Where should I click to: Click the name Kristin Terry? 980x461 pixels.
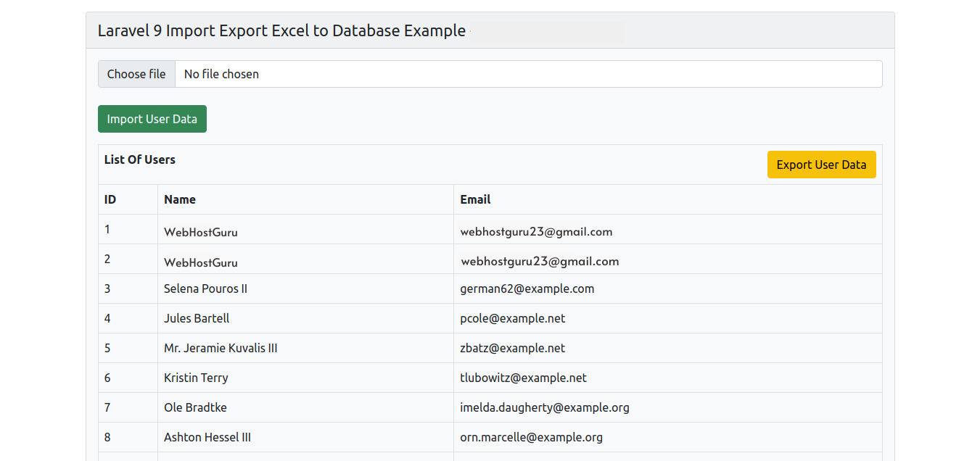click(196, 378)
